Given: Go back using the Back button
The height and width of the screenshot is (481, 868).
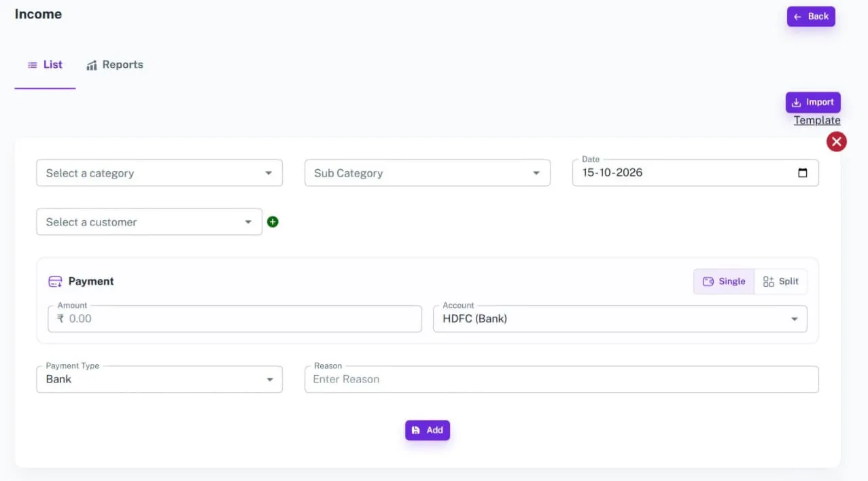Looking at the screenshot, I should click(811, 16).
